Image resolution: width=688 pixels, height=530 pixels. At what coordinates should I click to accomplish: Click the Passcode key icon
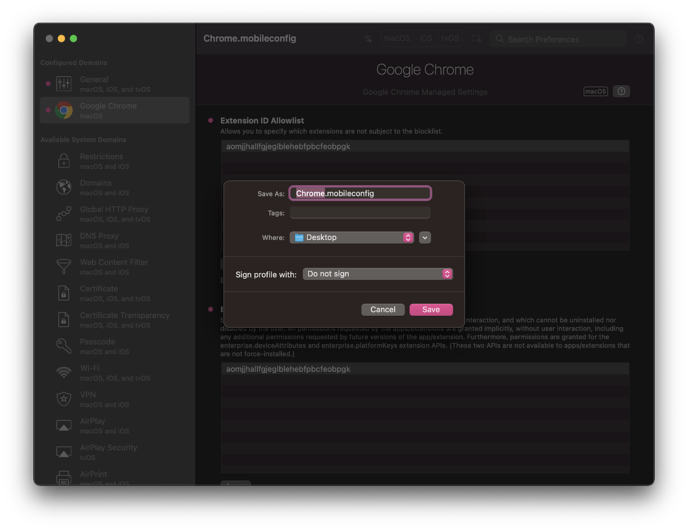[64, 346]
